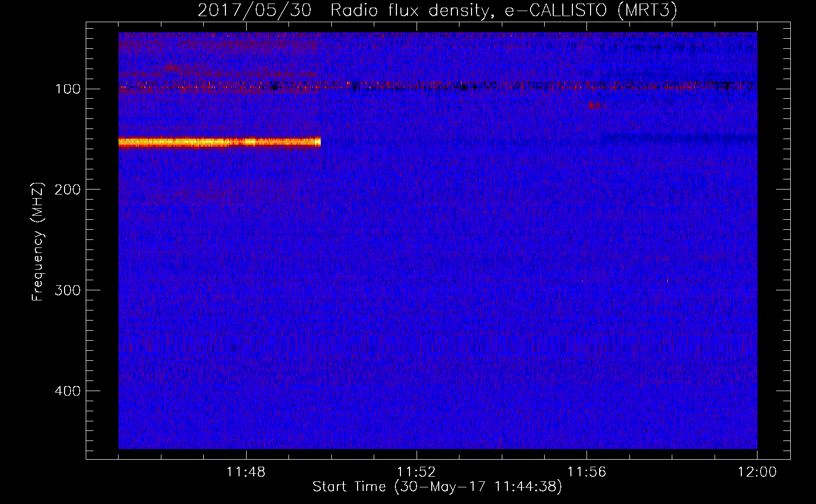Click the 12:00 time tick label

click(x=757, y=472)
